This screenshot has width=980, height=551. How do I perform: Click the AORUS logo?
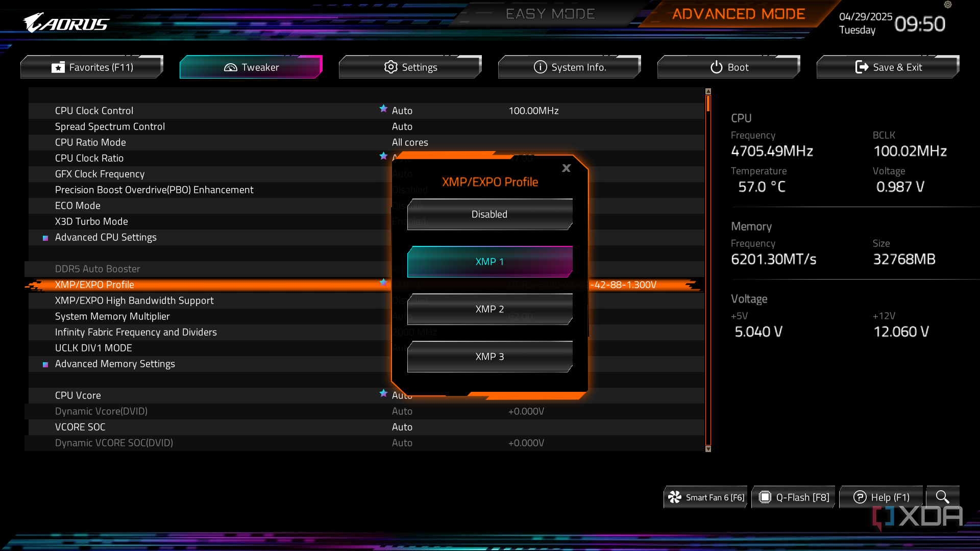(66, 23)
